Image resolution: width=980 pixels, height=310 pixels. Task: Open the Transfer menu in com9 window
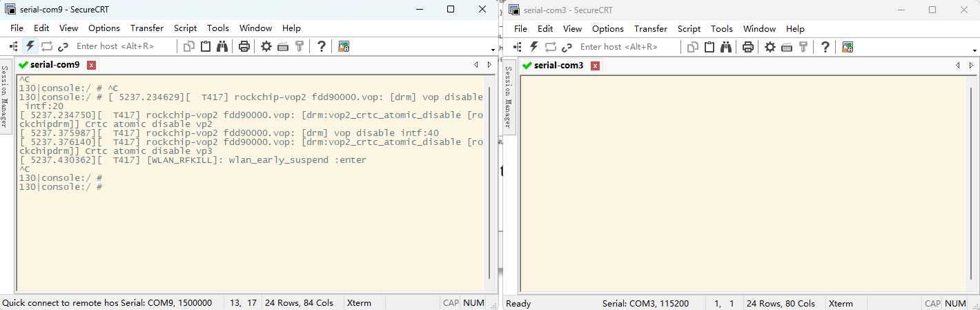[x=147, y=28]
